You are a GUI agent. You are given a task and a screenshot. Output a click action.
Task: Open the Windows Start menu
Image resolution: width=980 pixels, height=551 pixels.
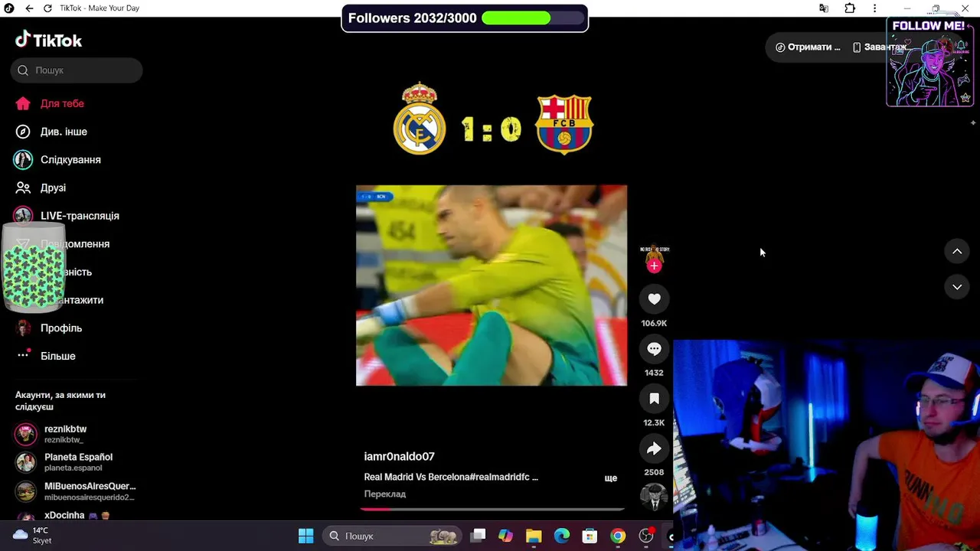pos(305,536)
